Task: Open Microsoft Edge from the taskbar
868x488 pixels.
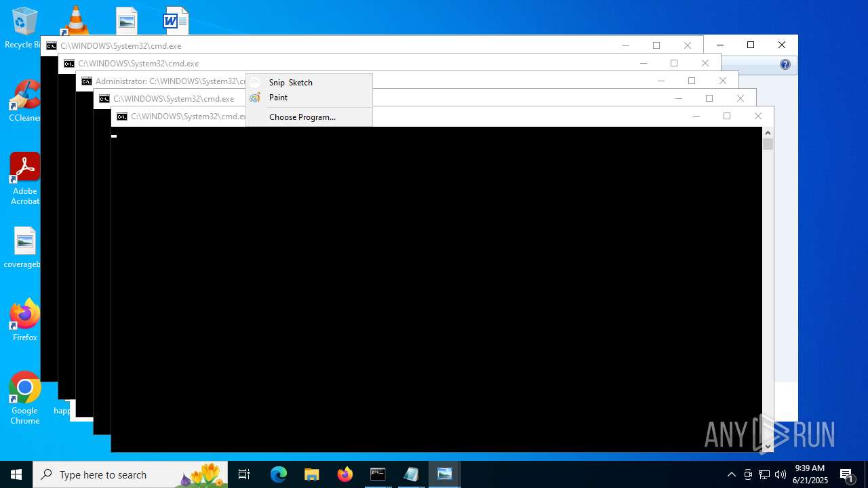Action: (279, 474)
